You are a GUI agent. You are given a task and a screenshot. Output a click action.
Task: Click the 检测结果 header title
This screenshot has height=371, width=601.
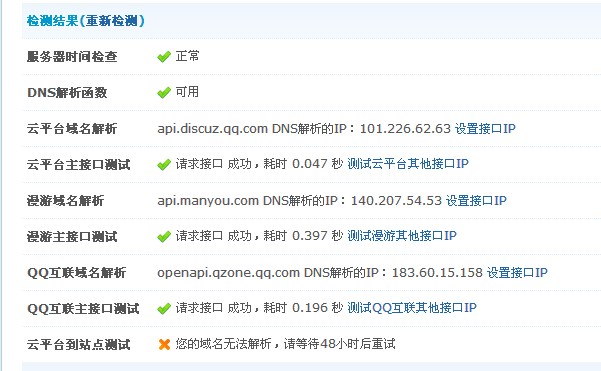click(52, 20)
